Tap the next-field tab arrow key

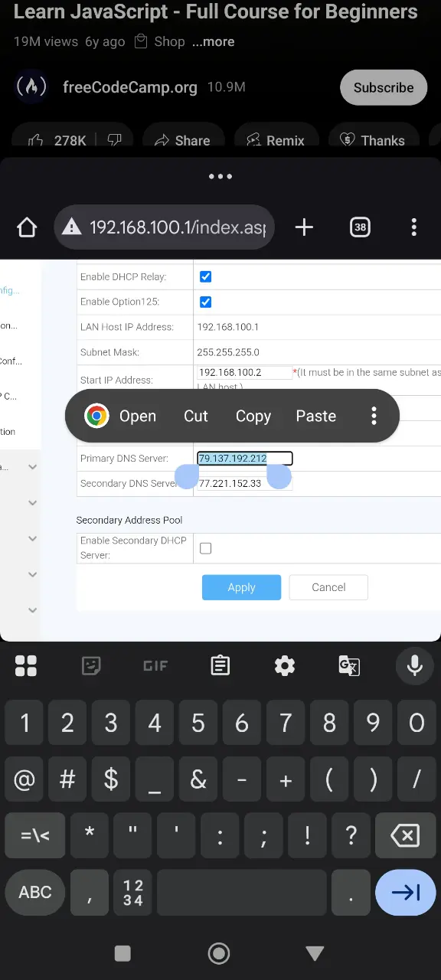point(405,892)
